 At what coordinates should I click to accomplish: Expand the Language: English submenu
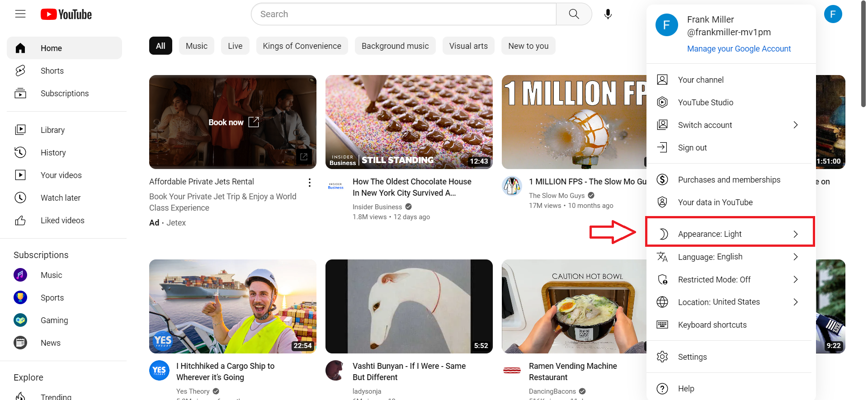coord(731,257)
